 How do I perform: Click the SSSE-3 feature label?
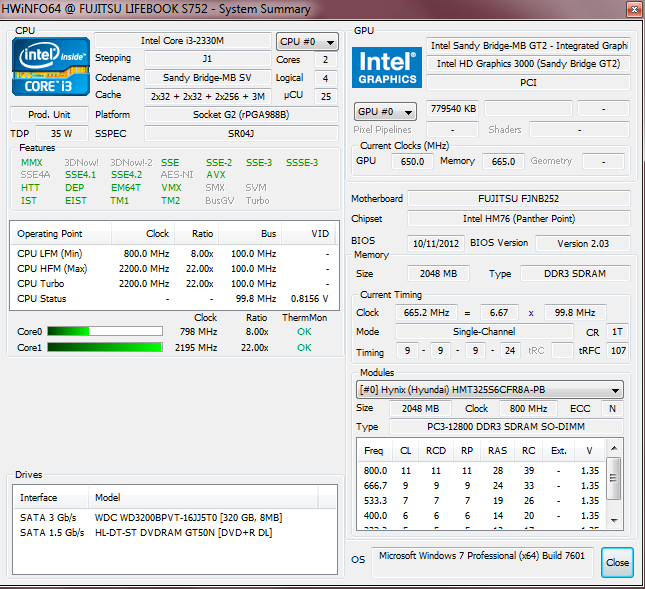click(x=302, y=162)
